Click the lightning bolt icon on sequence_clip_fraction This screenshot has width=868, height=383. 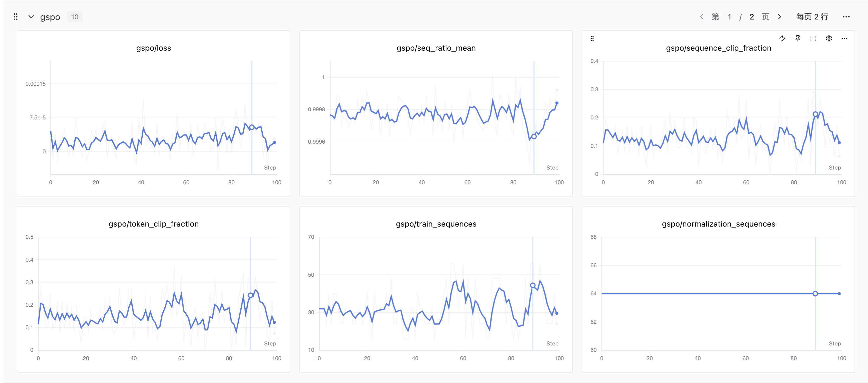[782, 38]
